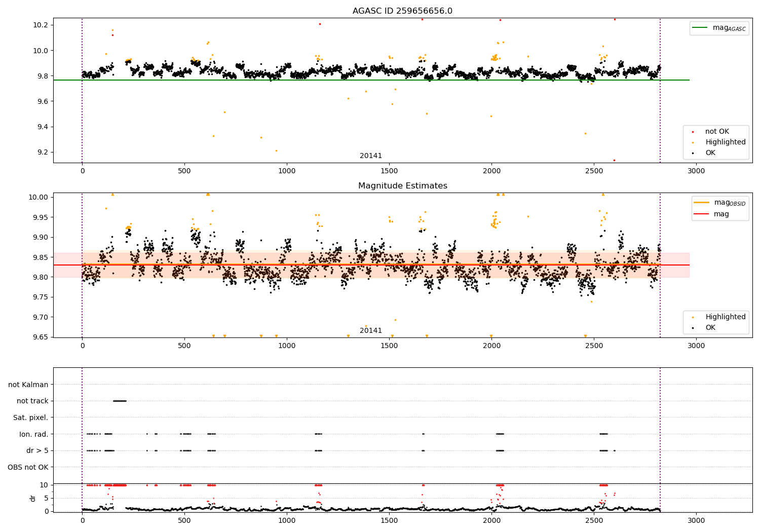Screen dimensions: 760x532
Task: Click the 'not Kalman' row label
Action: click(x=28, y=385)
